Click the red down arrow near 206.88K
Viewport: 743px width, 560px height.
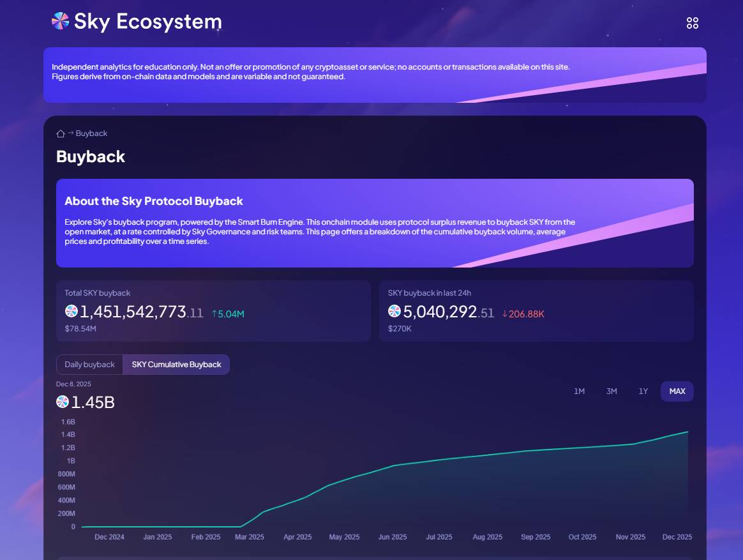tap(504, 314)
